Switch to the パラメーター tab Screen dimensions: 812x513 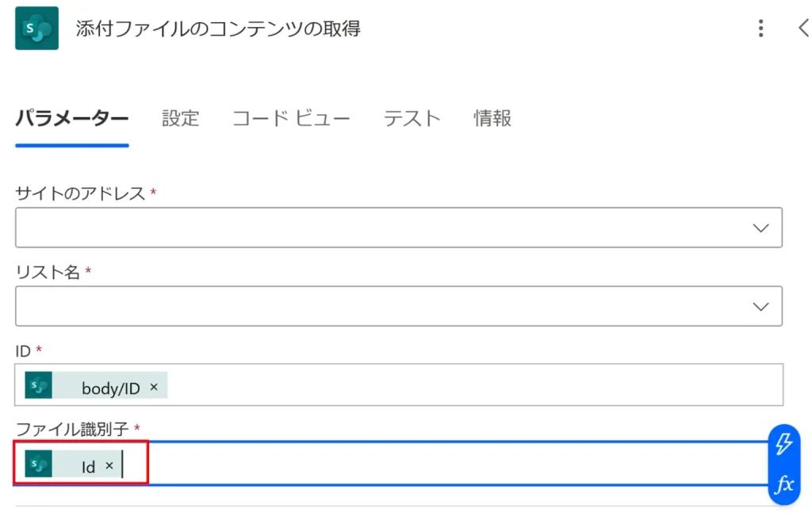coord(72,119)
